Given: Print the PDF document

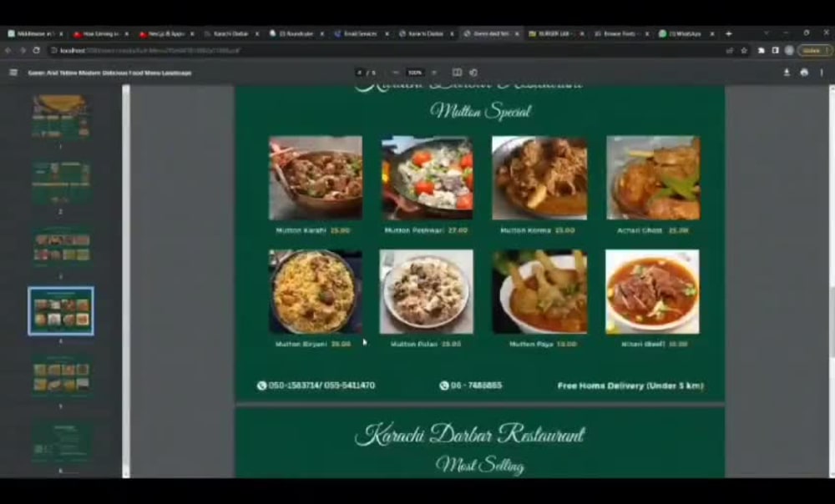Looking at the screenshot, I should coord(804,73).
